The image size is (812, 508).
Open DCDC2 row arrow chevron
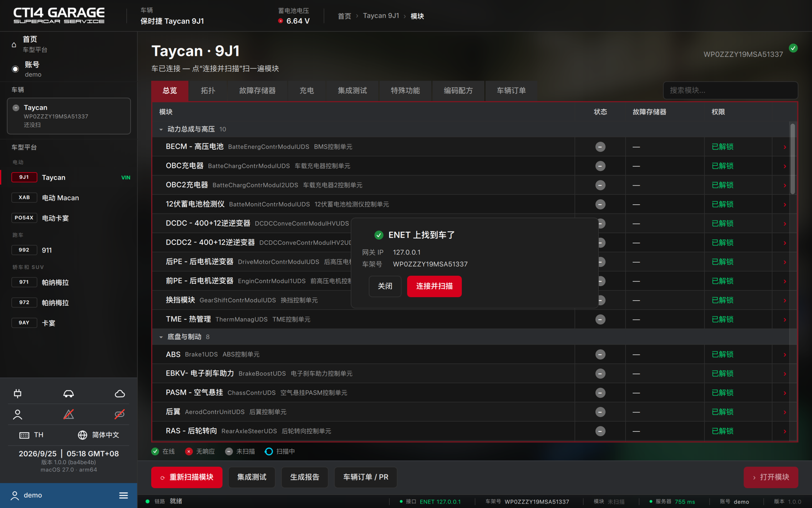tap(785, 243)
